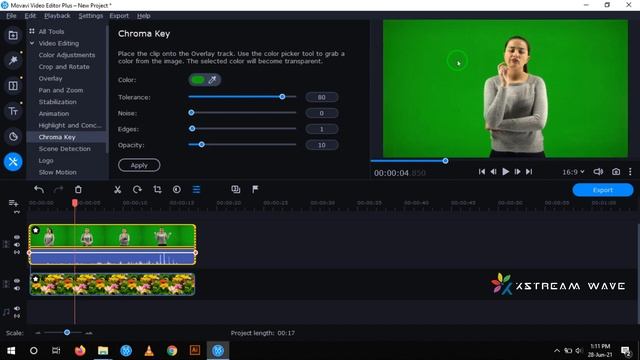Select the More Tools sidebar icon
The width and height of the screenshot is (640, 360).
[x=13, y=162]
